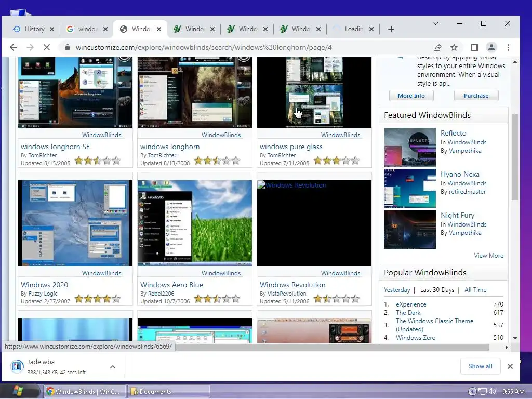Open Reflecto featured skin link

453,133
